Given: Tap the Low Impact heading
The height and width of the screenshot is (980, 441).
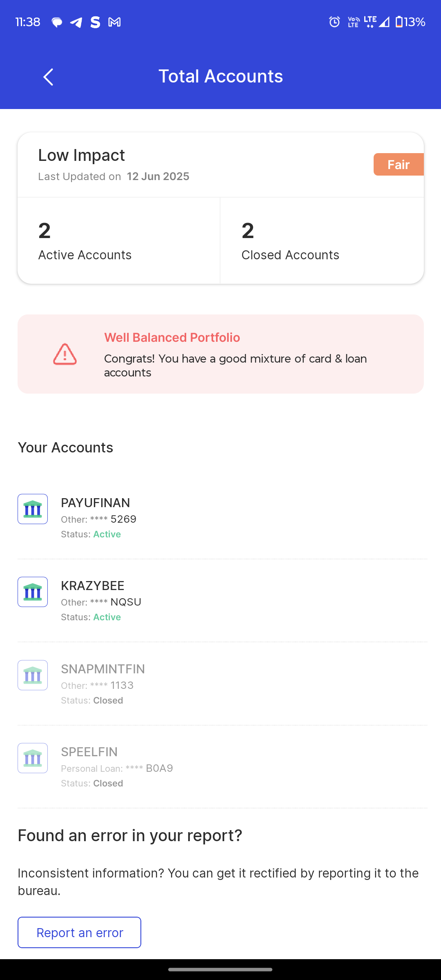Looking at the screenshot, I should (x=82, y=156).
